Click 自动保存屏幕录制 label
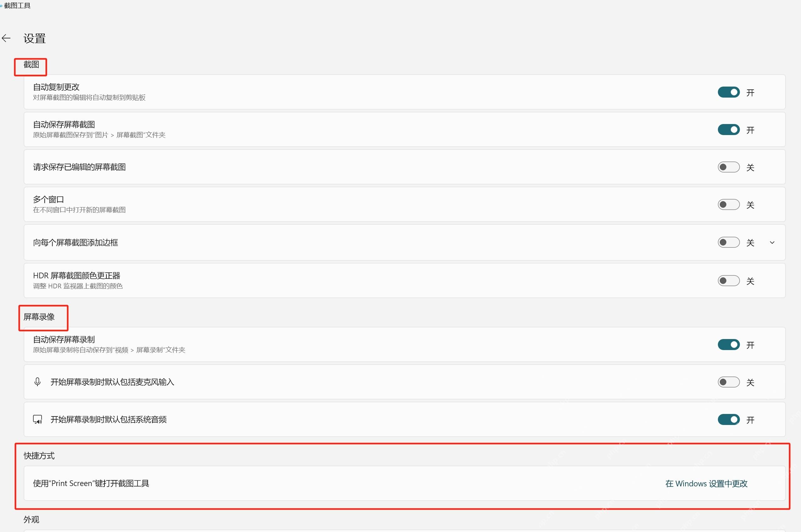The width and height of the screenshot is (801, 532). (x=64, y=340)
